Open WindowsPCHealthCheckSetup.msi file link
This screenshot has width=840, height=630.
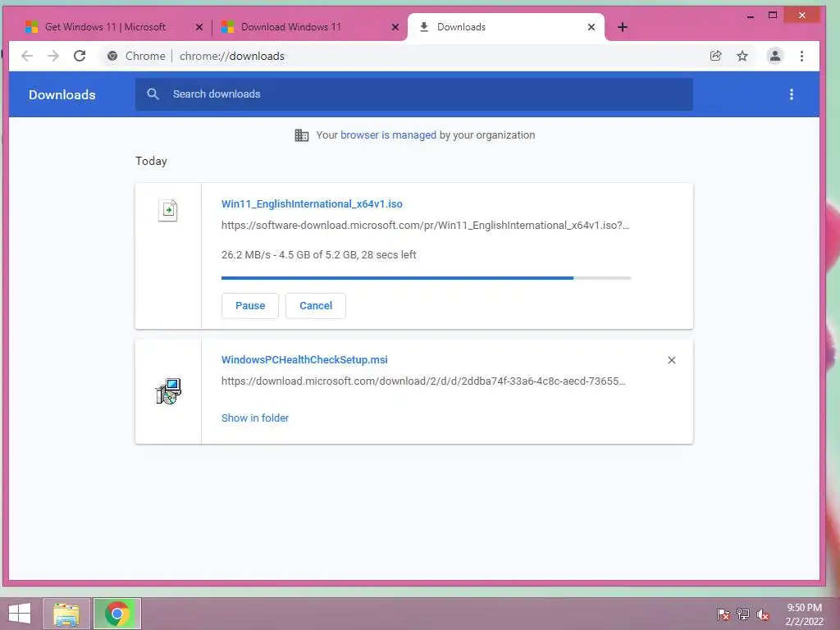tap(304, 359)
